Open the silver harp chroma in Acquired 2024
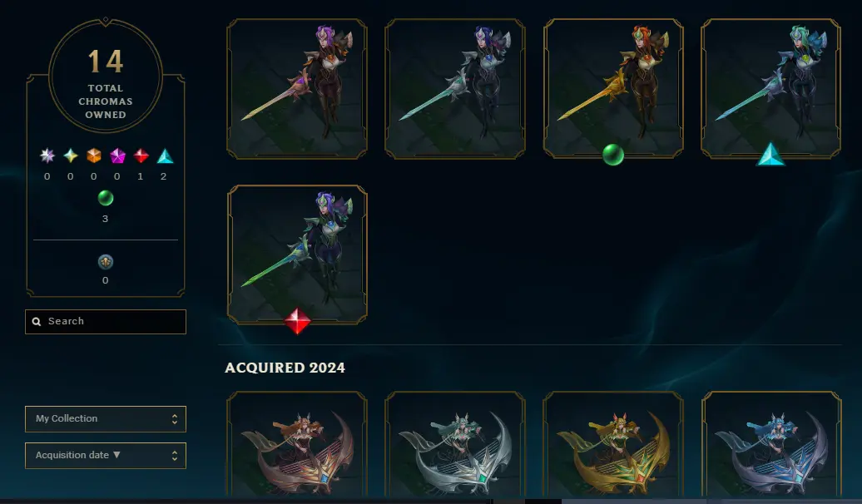The width and height of the screenshot is (862, 504). (454, 444)
